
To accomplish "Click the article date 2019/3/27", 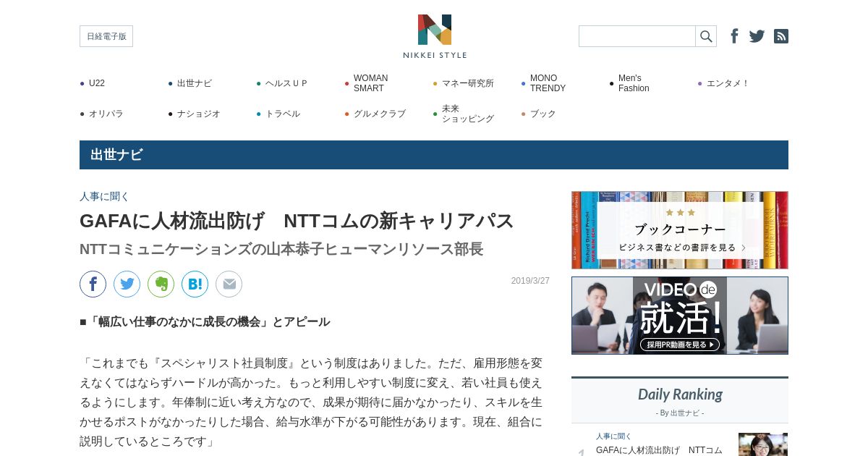I will (x=530, y=281).
